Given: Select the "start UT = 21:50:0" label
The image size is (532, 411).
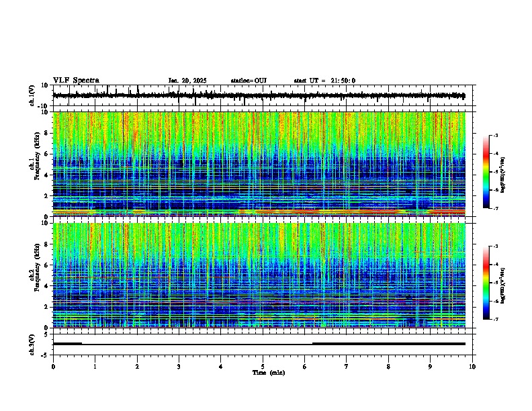Looking at the screenshot, I should 324,81.
